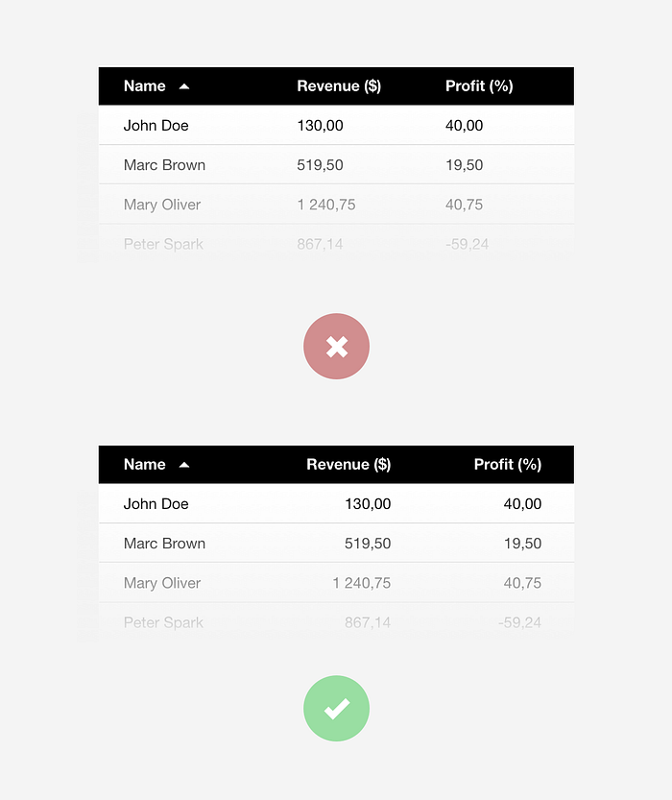This screenshot has height=800, width=672.
Task: Click left-aligned 519,50 revenue in top table
Action: tap(321, 165)
